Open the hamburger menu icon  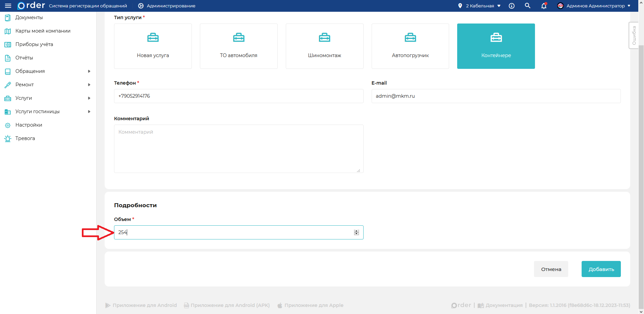click(x=8, y=6)
